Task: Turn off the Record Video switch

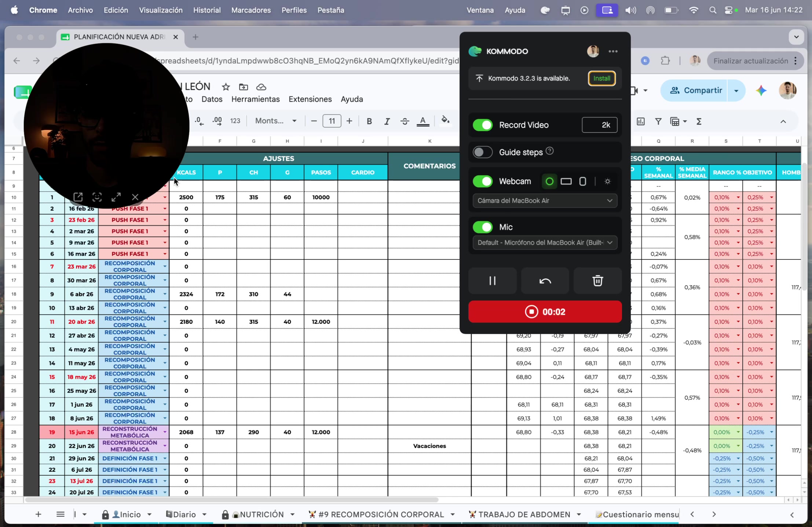Action: 483,125
